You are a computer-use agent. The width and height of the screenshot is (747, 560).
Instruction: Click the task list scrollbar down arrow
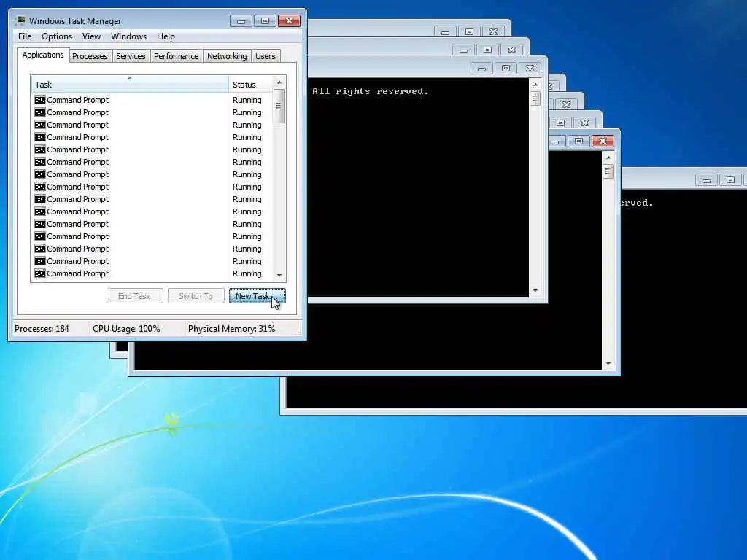click(x=279, y=275)
